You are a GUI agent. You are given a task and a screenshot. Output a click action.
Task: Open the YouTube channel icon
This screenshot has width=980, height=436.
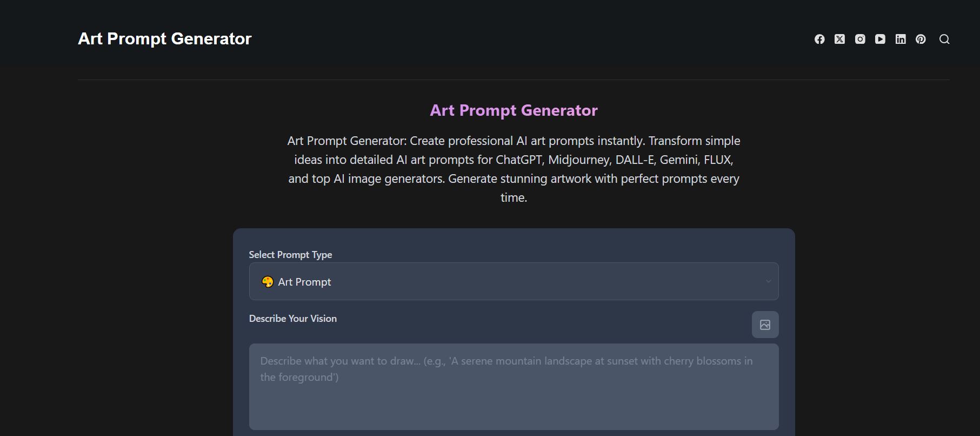(x=880, y=39)
